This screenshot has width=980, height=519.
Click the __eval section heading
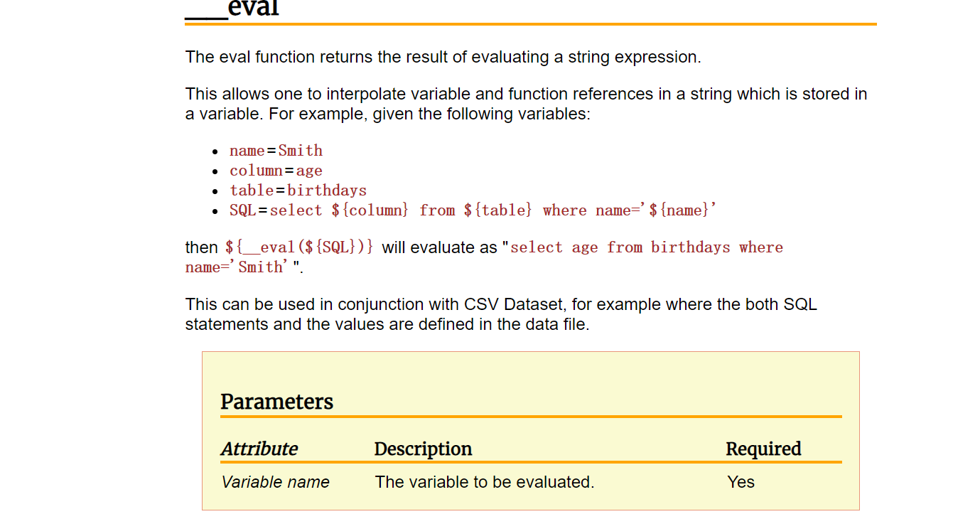point(232,9)
